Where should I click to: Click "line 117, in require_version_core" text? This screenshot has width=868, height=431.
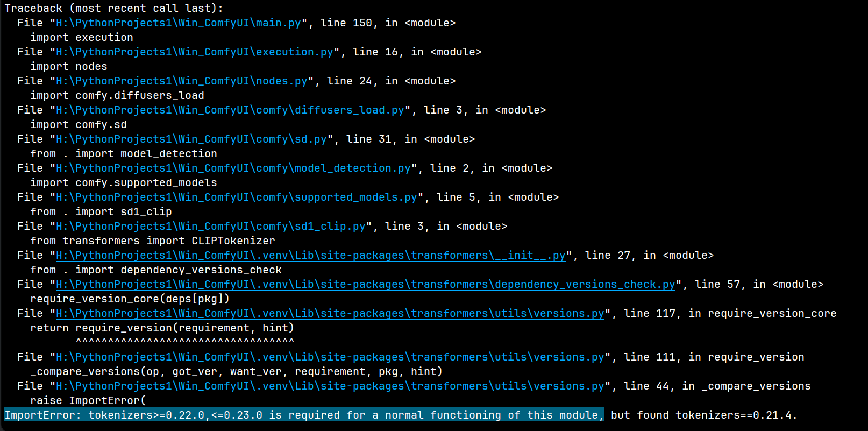(730, 314)
